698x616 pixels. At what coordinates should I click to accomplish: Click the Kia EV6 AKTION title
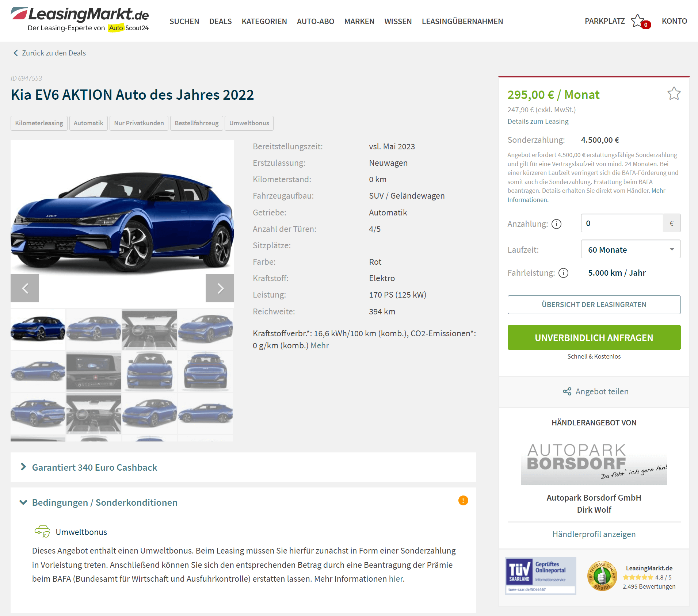click(132, 95)
